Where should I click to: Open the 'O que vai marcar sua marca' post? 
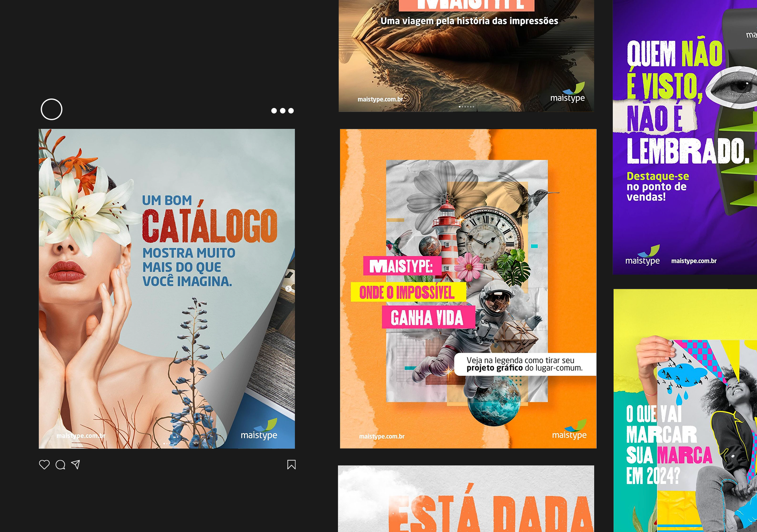pos(685,411)
